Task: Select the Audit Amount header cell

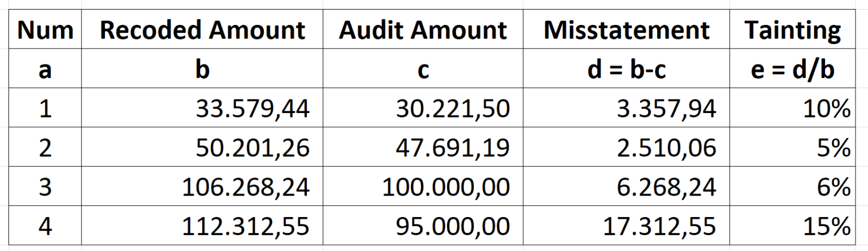Action: (423, 30)
